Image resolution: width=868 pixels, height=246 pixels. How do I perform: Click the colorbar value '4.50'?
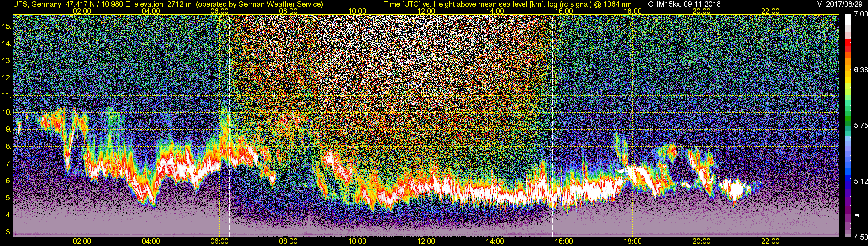point(860,237)
